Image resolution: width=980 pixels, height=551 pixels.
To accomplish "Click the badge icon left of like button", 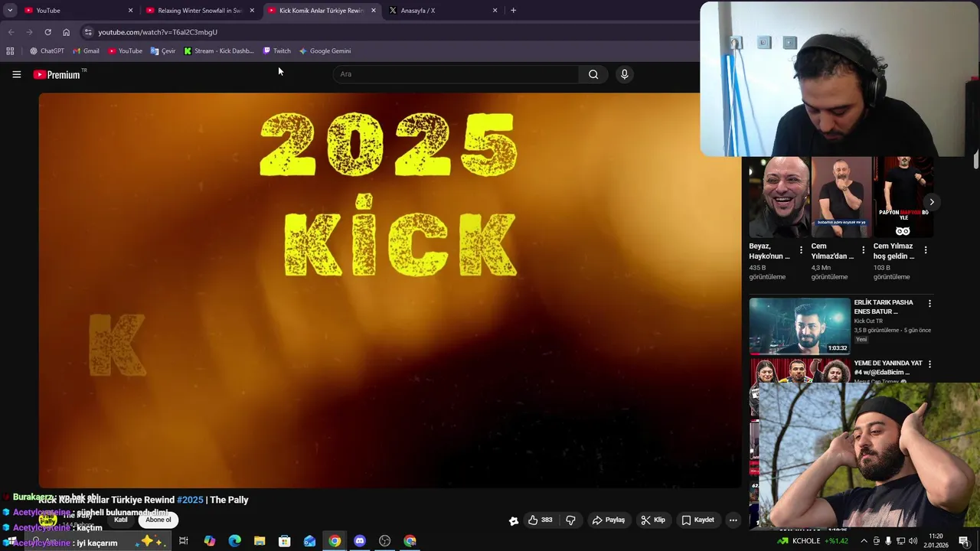I will pos(514,520).
